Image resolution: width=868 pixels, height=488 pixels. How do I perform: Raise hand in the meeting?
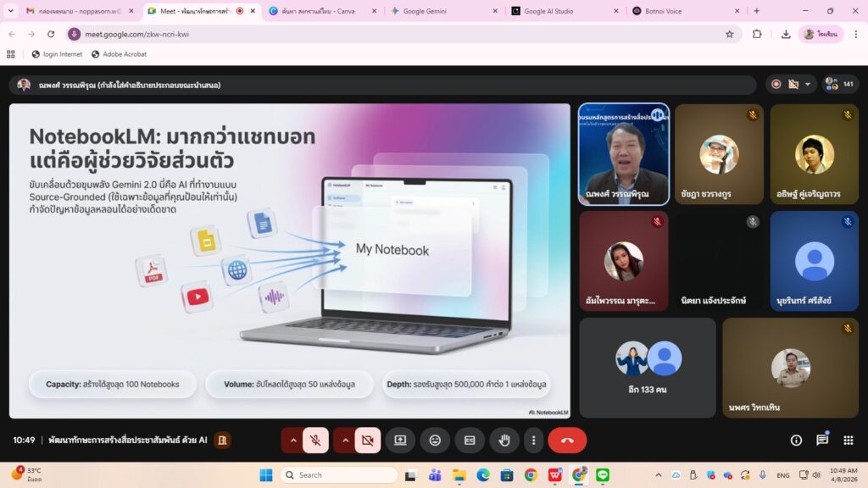(504, 441)
